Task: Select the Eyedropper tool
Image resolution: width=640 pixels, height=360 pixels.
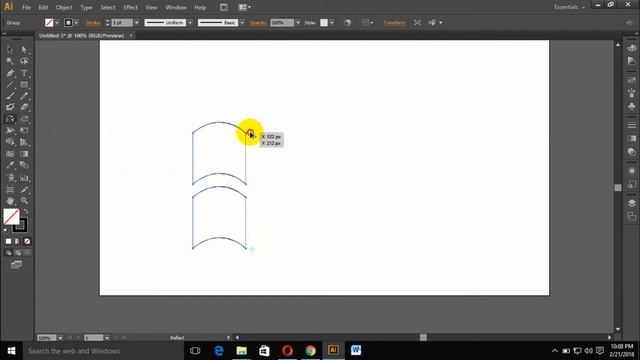Action: (10, 165)
